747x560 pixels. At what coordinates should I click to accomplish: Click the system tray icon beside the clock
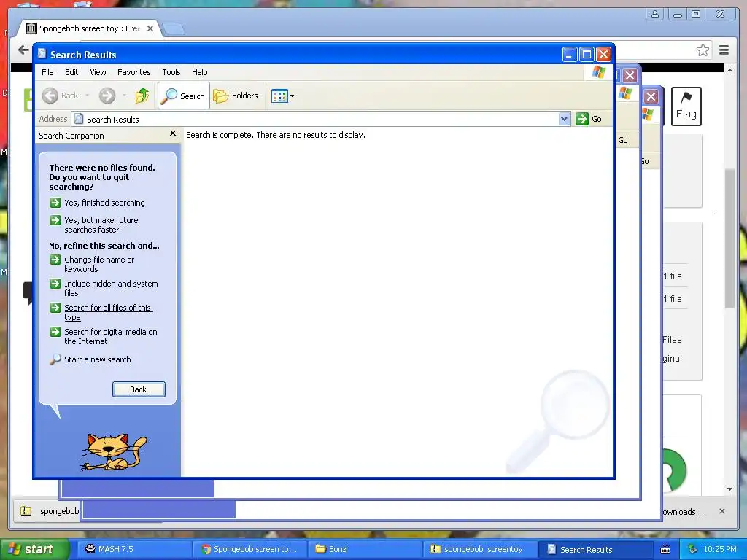pyautogui.click(x=693, y=549)
